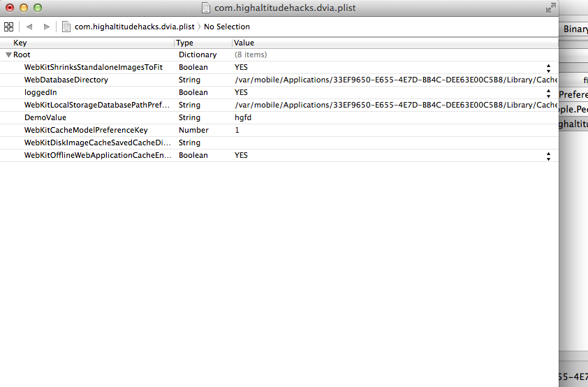Click the document icon in title bar

[205, 8]
